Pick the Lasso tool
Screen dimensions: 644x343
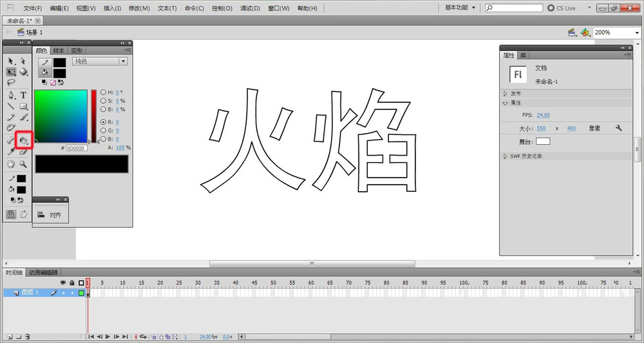pyautogui.click(x=11, y=82)
